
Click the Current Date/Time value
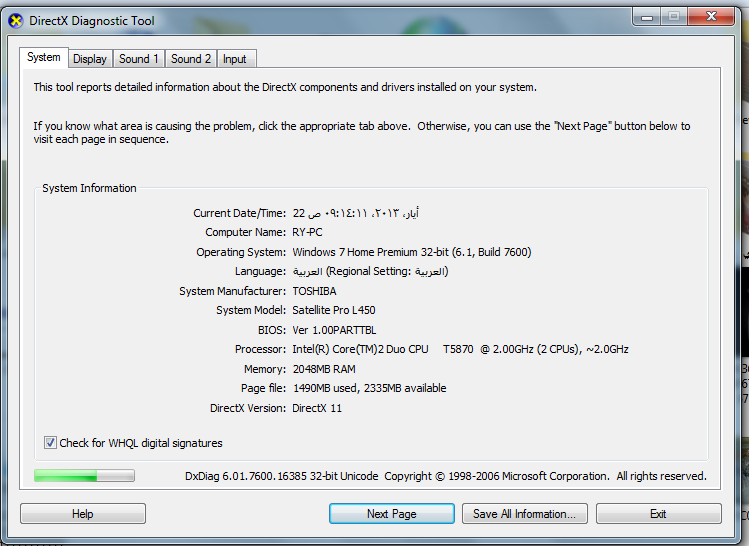(356, 213)
